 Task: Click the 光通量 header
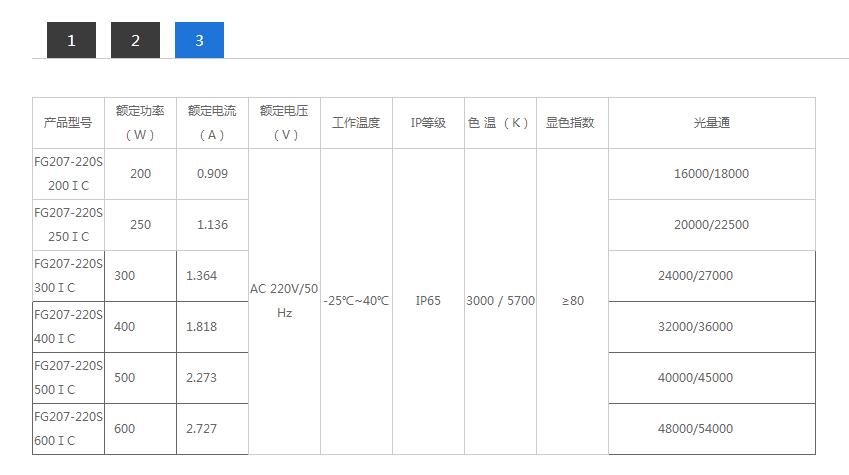[x=711, y=123]
